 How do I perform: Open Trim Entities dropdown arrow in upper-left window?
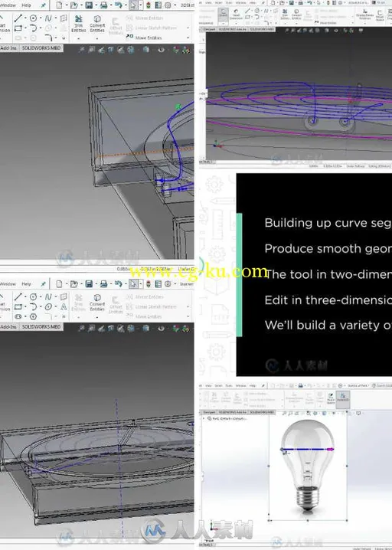[x=79, y=38]
